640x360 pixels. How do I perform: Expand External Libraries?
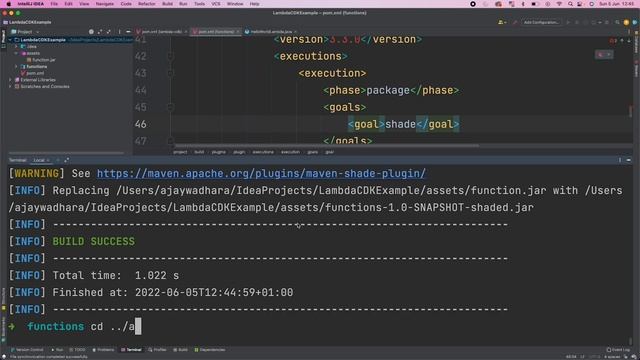(11, 80)
